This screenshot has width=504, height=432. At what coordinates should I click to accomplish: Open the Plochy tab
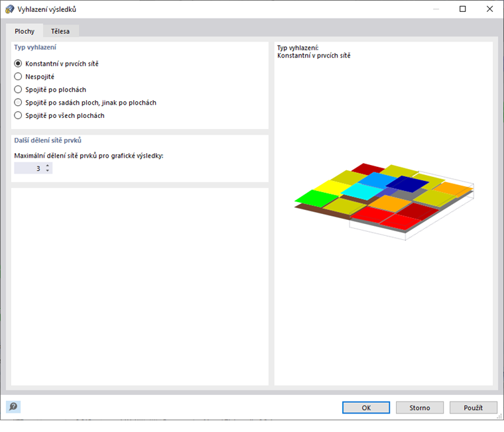pyautogui.click(x=25, y=31)
